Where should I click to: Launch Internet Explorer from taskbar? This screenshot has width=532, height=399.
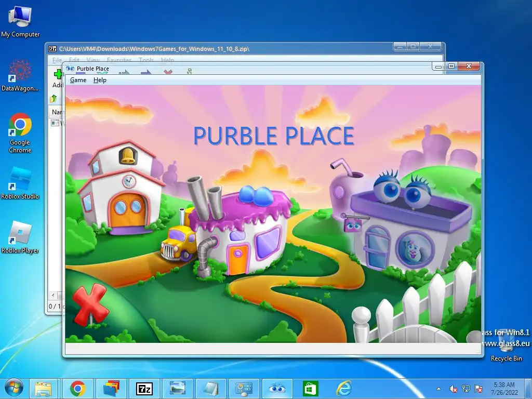(x=344, y=388)
